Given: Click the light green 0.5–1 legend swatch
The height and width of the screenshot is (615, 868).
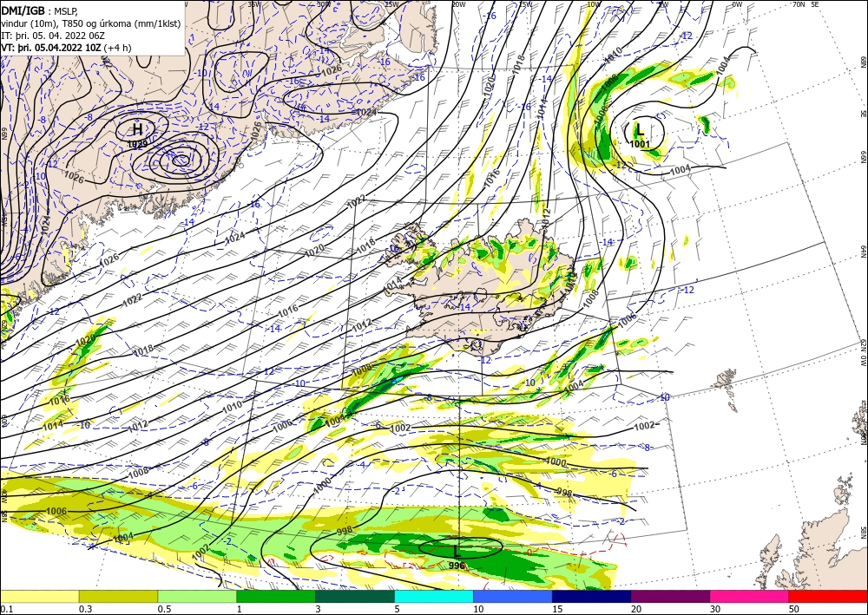Looking at the screenshot, I should [197, 596].
